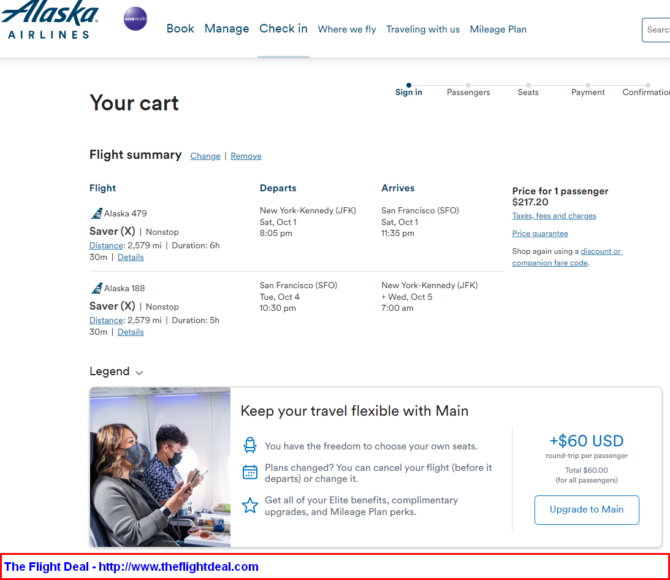The height and width of the screenshot is (580, 670).
Task: Click Keep your travel flexible with Main heading
Action: coord(355,411)
